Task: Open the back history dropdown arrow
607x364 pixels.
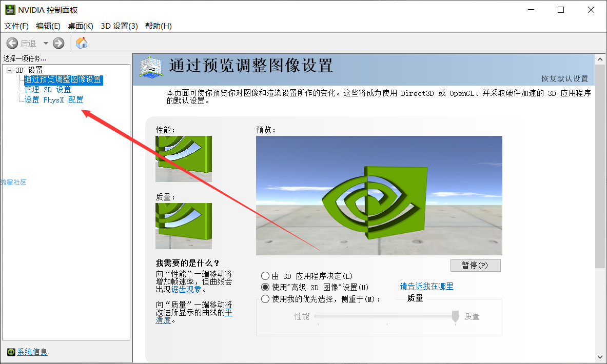Action: pyautogui.click(x=46, y=43)
